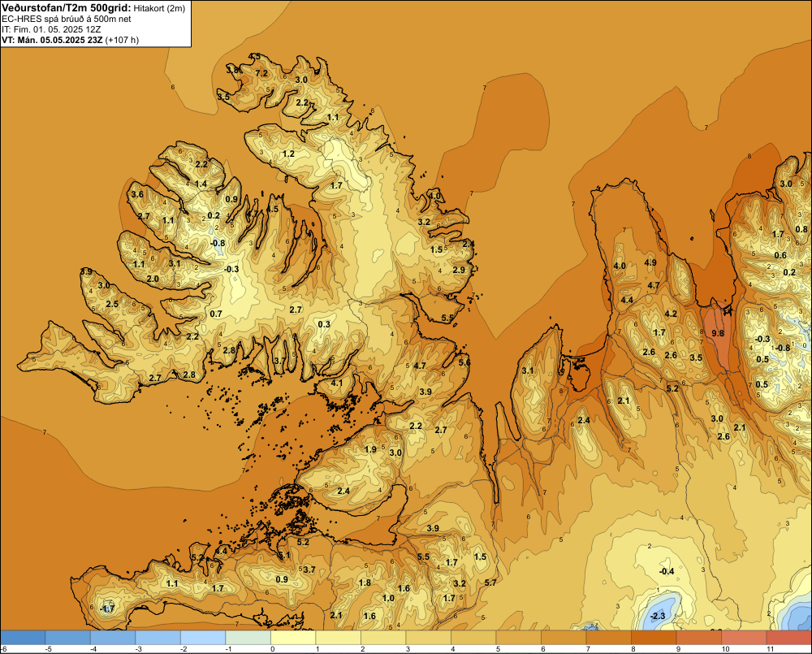Click the line 'EC-HRES spá brúuð á 500m net'

tap(67, 19)
